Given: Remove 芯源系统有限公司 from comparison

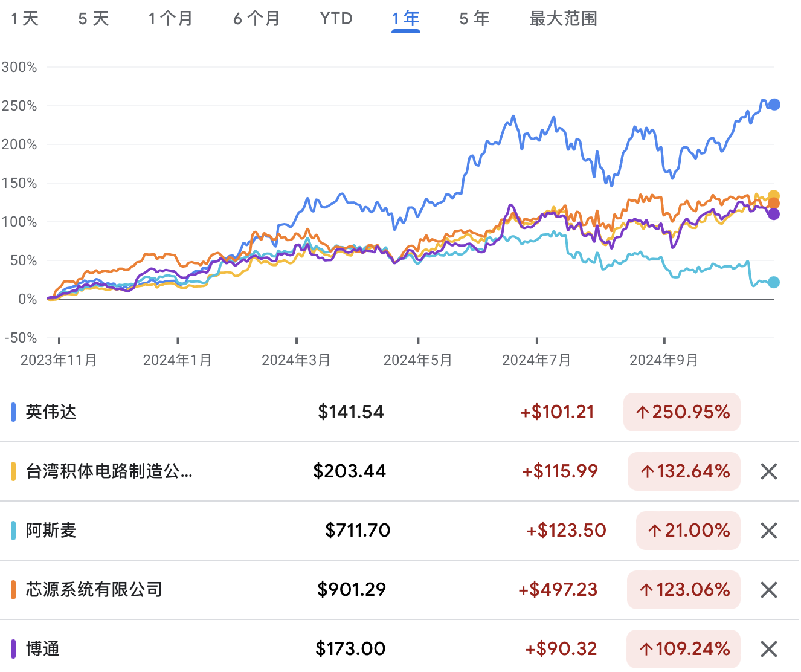Looking at the screenshot, I should [x=768, y=590].
